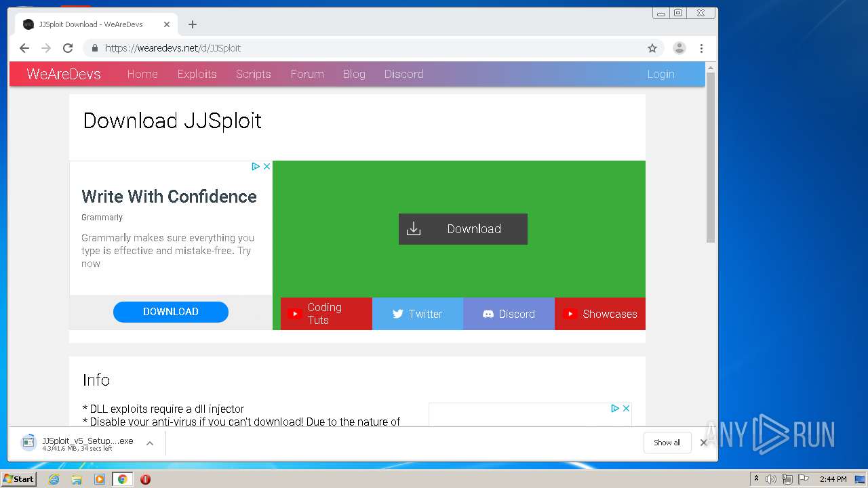Screen dimensions: 868x488
Task: Click the DLL exploits require injector line
Action: [163, 409]
